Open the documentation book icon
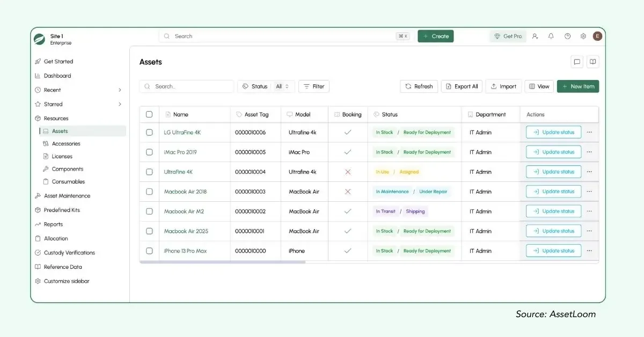Viewport: 644px width, 337px height. [x=592, y=62]
